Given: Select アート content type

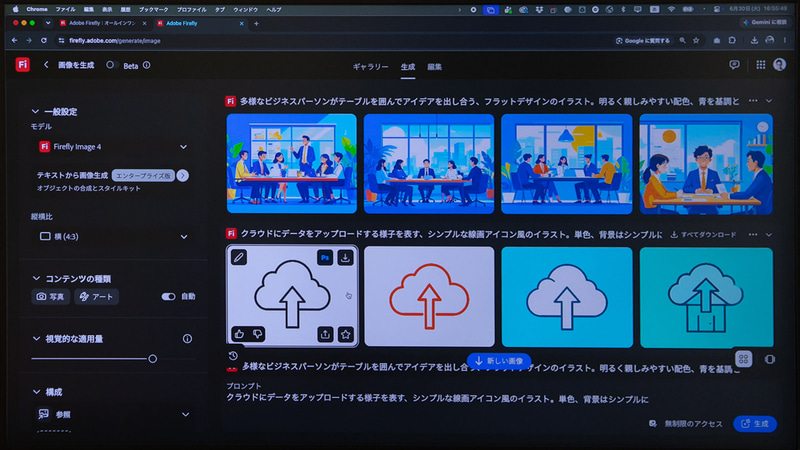Looking at the screenshot, I should pyautogui.click(x=96, y=296).
